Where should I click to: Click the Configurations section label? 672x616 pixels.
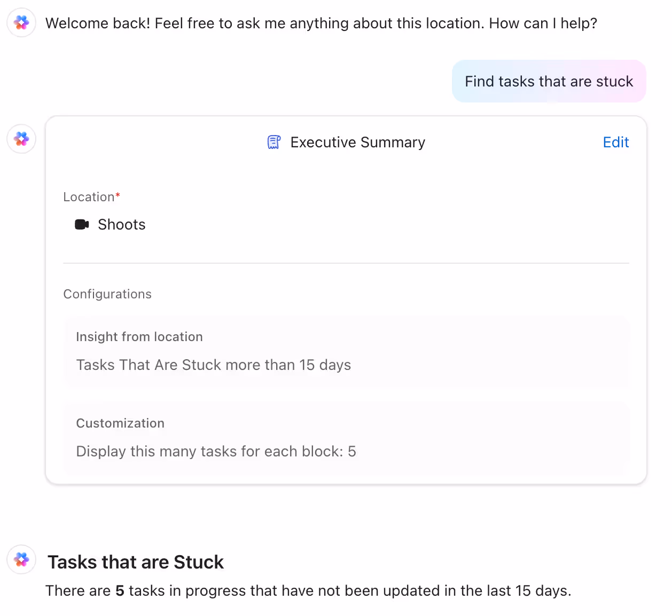tap(107, 294)
